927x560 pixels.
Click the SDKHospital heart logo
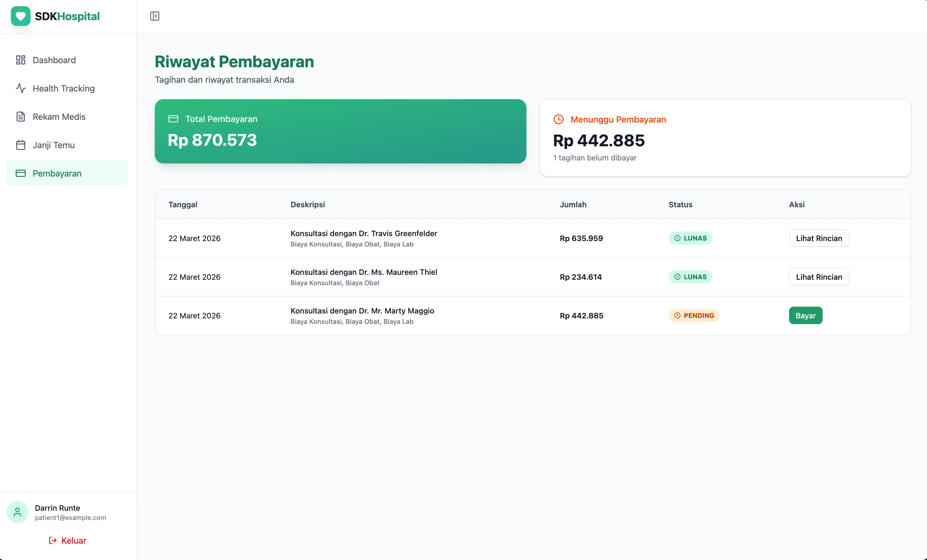coord(20,16)
